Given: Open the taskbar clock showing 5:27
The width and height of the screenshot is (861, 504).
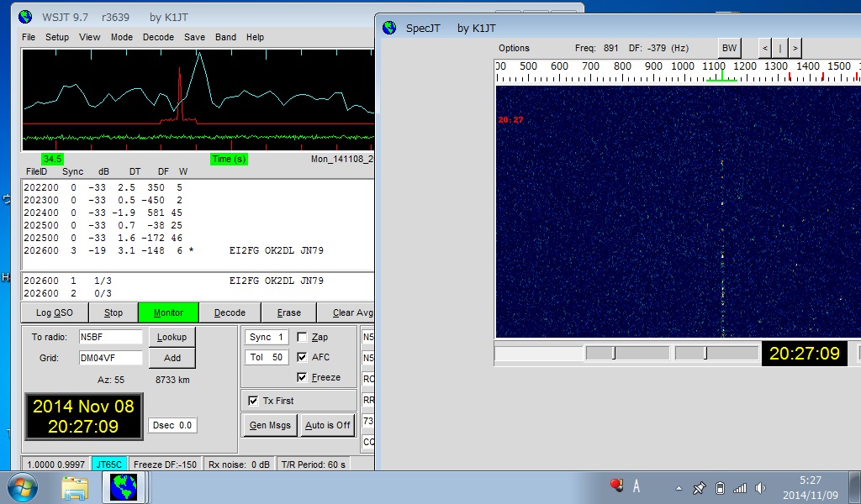Looking at the screenshot, I should (811, 487).
